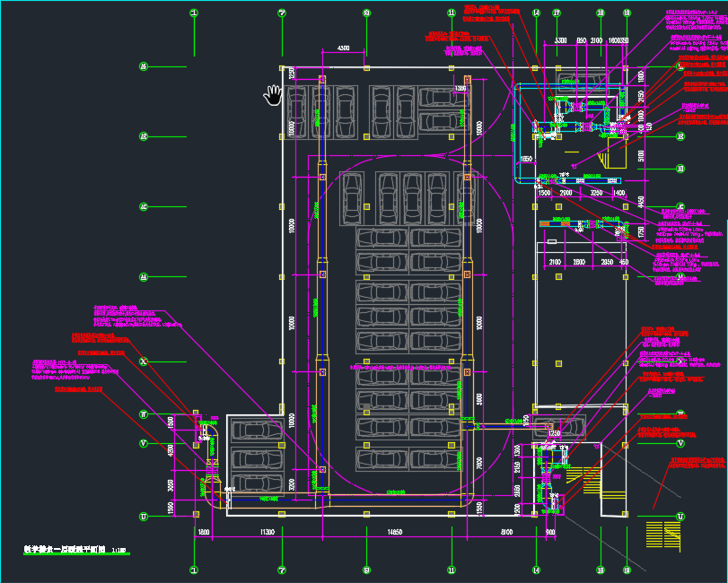
Task: Click the 3300 dimension at top right
Action: point(560,40)
